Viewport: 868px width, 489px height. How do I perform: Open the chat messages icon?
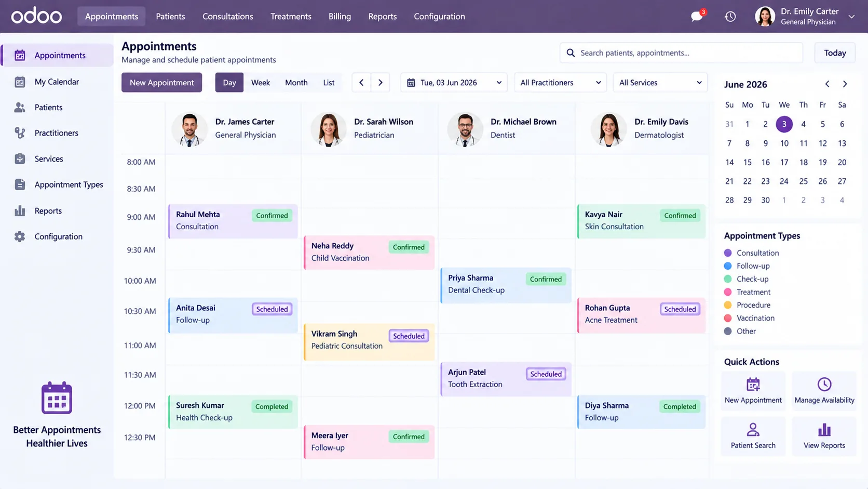pyautogui.click(x=697, y=17)
